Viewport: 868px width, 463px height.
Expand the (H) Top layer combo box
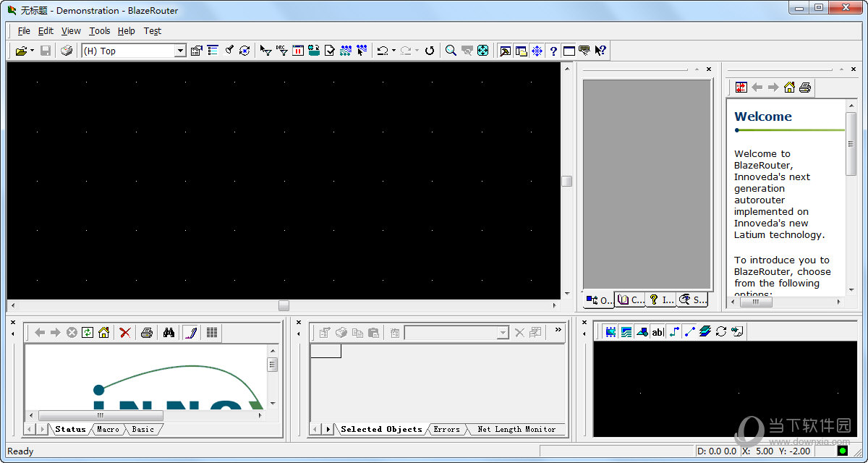pos(181,51)
